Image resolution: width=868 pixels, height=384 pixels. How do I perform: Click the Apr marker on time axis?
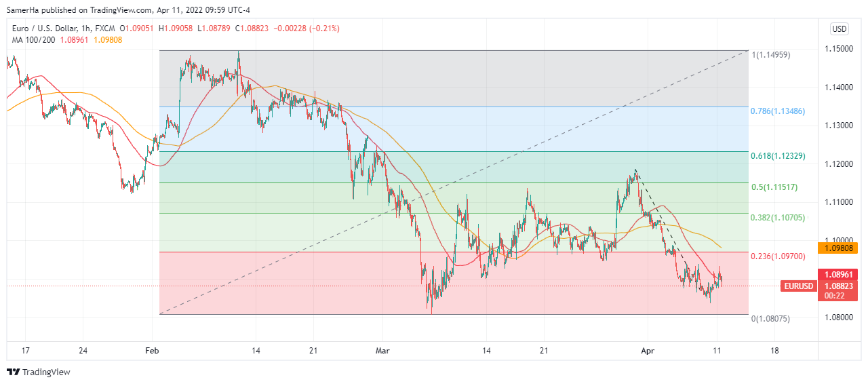[648, 351]
